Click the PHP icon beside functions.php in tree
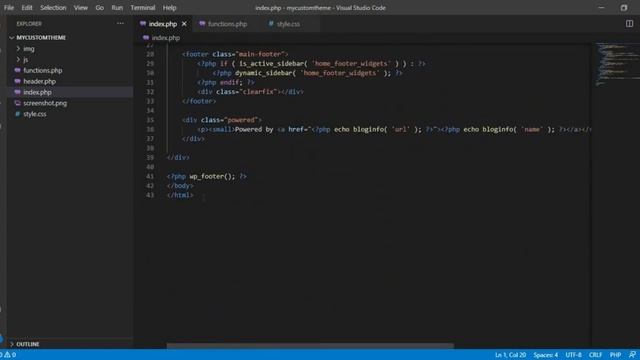The width and height of the screenshot is (640, 360). point(18,70)
